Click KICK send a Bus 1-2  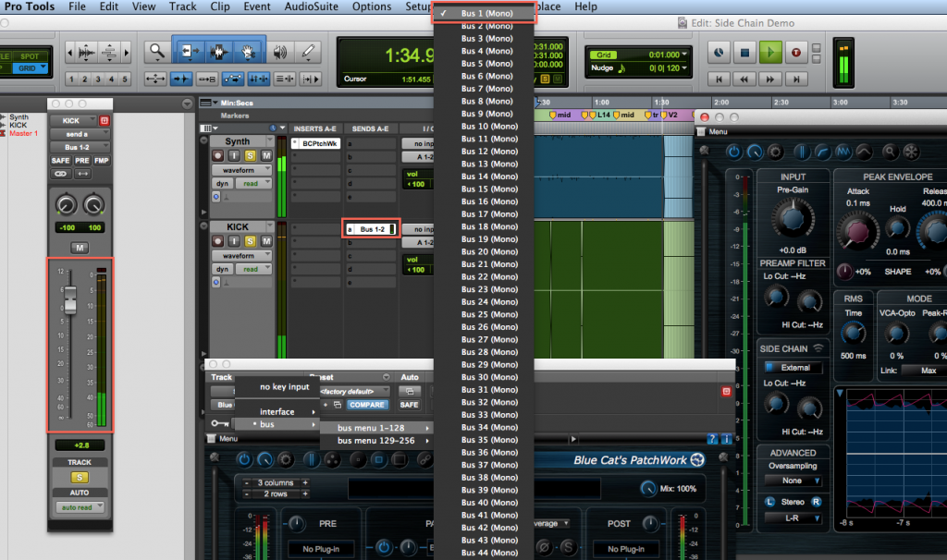tap(372, 229)
